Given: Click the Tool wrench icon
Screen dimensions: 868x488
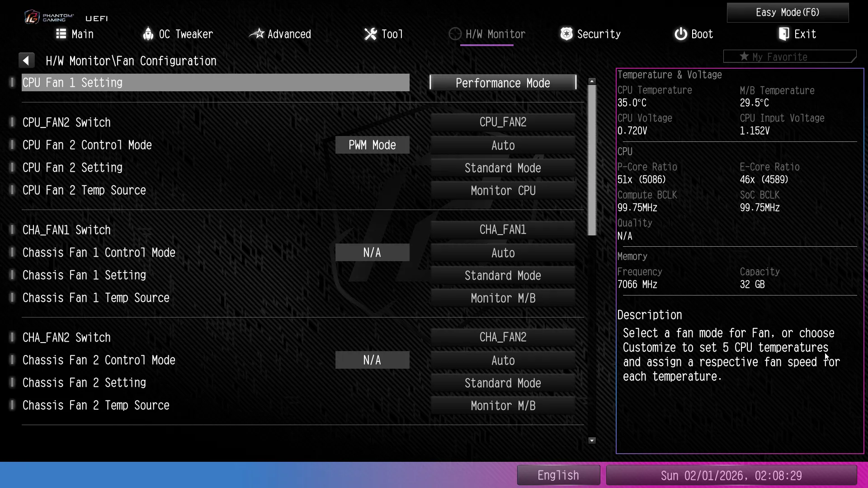Looking at the screenshot, I should click(370, 34).
